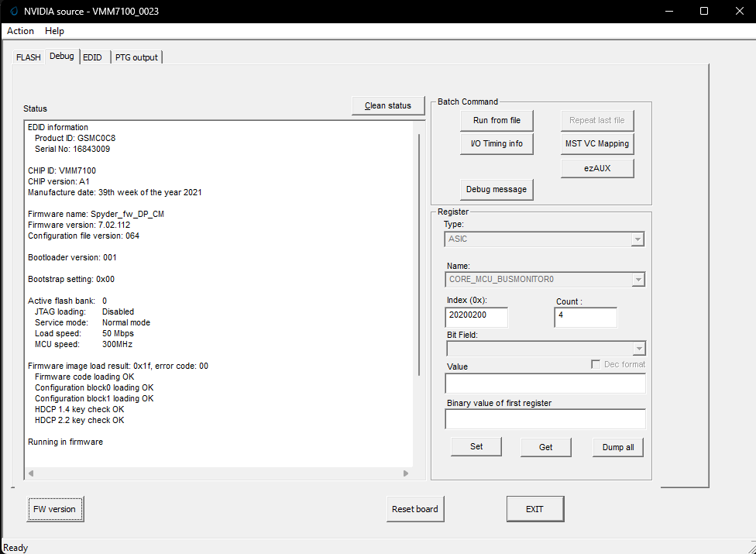This screenshot has width=756, height=554.
Task: Switch to the EDID tab
Action: click(x=93, y=57)
